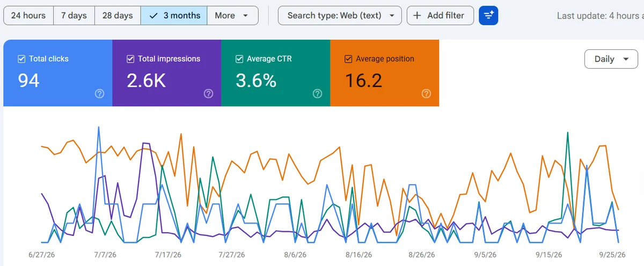Open the Daily granularity dropdown
This screenshot has height=266, width=644.
click(611, 59)
